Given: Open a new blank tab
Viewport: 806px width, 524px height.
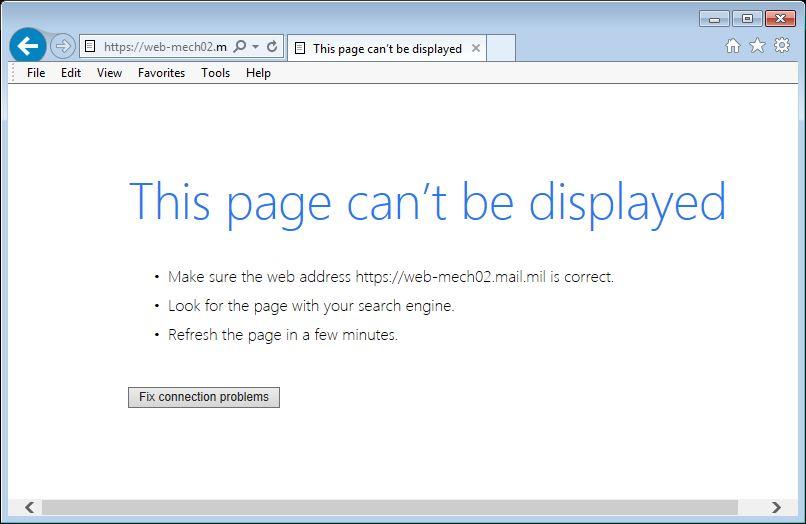Looking at the screenshot, I should [x=501, y=48].
